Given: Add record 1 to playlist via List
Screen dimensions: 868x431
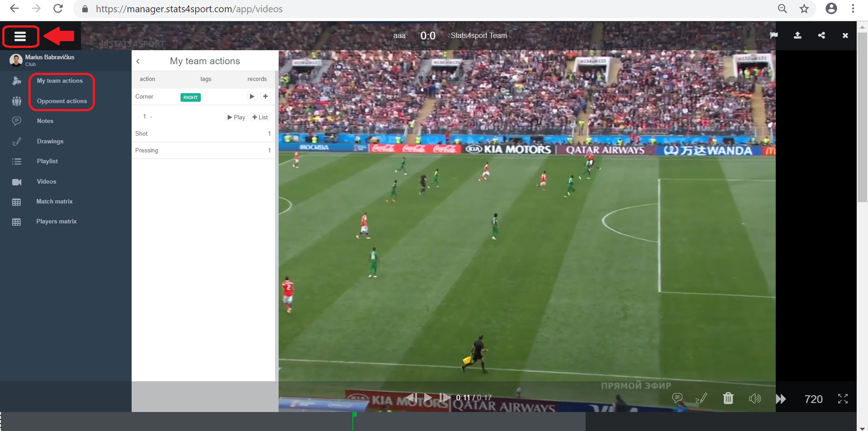Looking at the screenshot, I should click(x=260, y=118).
